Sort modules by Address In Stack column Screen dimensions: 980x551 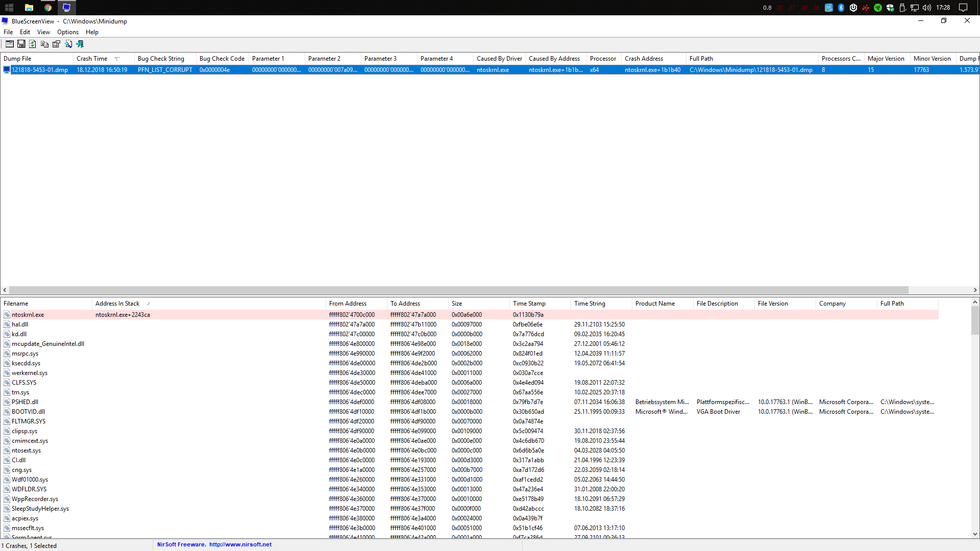[x=117, y=304]
